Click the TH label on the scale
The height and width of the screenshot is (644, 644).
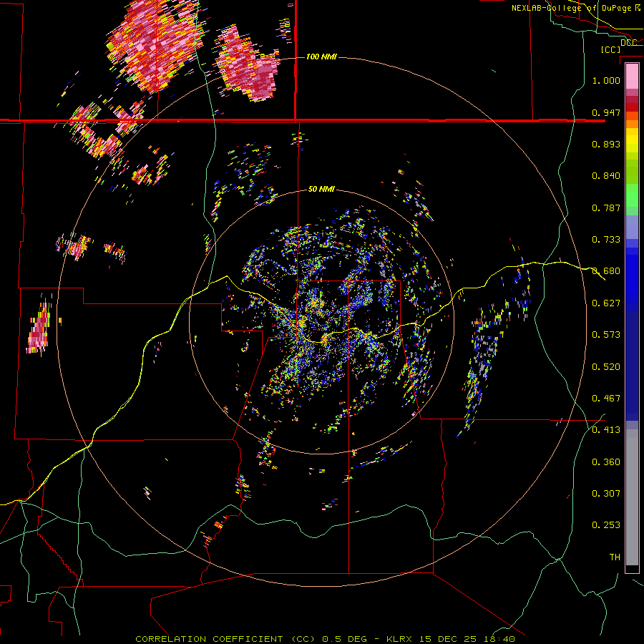coord(615,557)
